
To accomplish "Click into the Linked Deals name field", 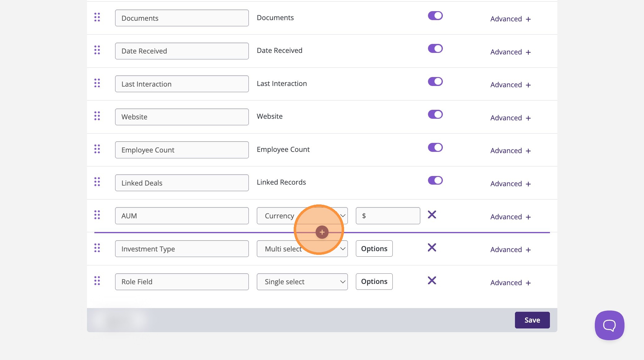I will pyautogui.click(x=182, y=183).
